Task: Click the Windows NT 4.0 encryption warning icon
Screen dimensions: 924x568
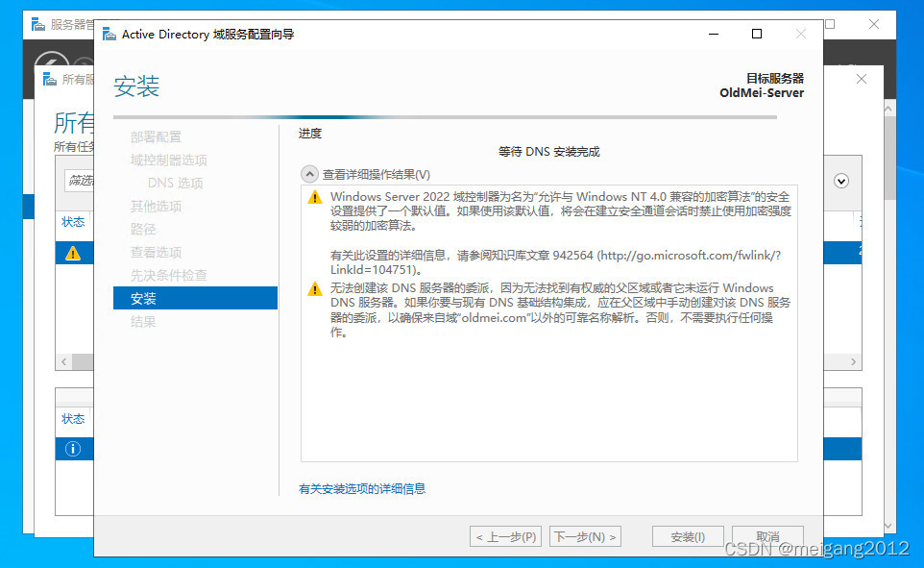Action: click(x=315, y=198)
